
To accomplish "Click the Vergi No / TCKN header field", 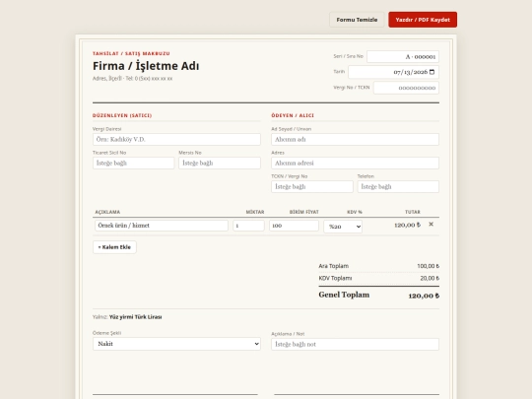I will (406, 88).
